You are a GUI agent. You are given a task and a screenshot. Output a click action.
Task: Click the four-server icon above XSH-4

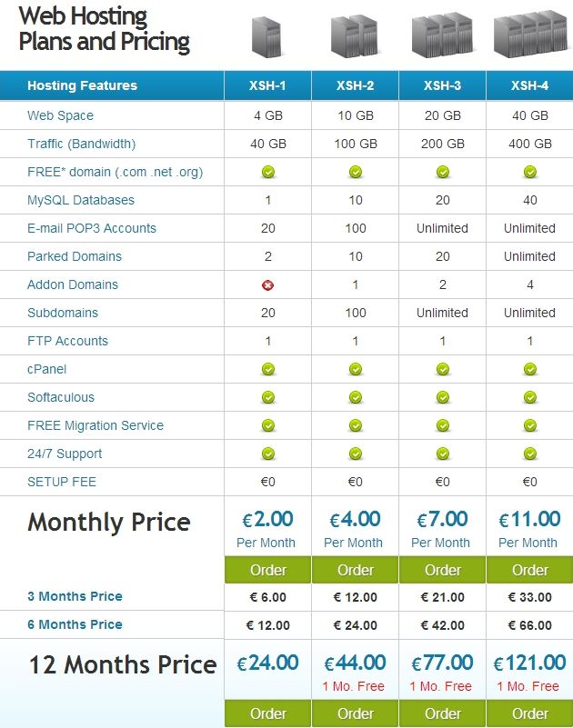click(531, 35)
